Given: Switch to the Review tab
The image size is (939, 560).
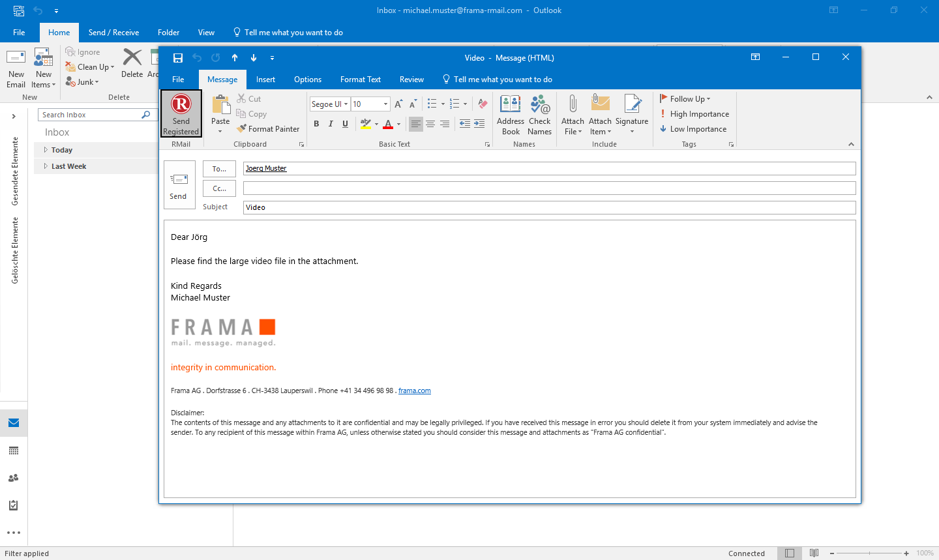Looking at the screenshot, I should [411, 80].
